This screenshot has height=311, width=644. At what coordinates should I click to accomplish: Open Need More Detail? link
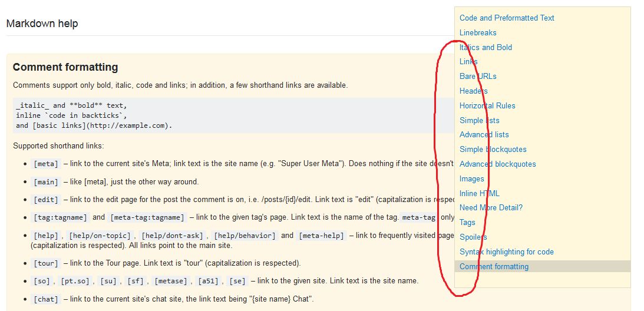[x=491, y=208]
